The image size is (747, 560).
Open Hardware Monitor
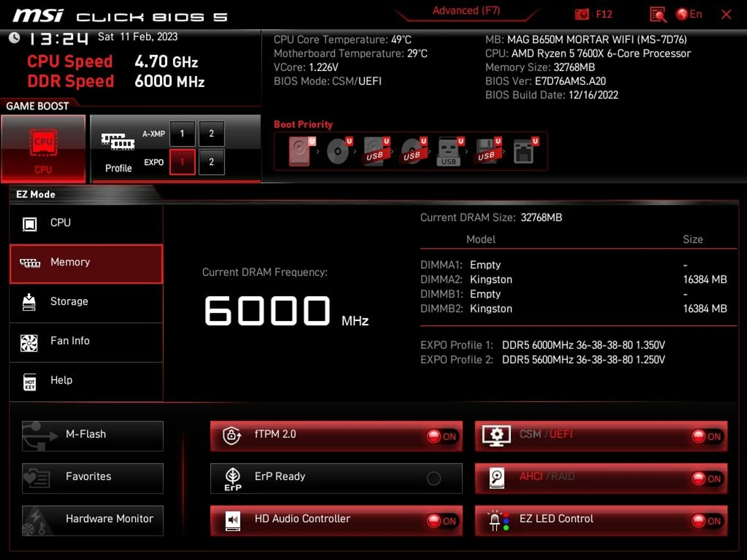[x=93, y=521]
